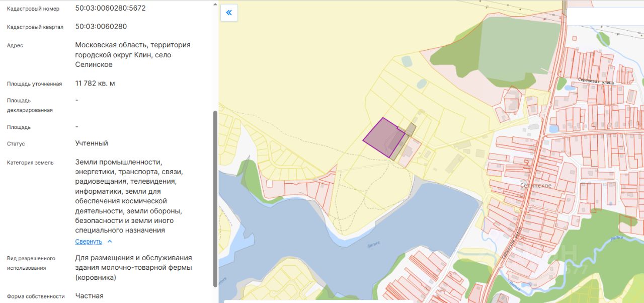Click the white search box at map top-right
The height and width of the screenshot is (303, 644).
pyautogui.click(x=605, y=16)
